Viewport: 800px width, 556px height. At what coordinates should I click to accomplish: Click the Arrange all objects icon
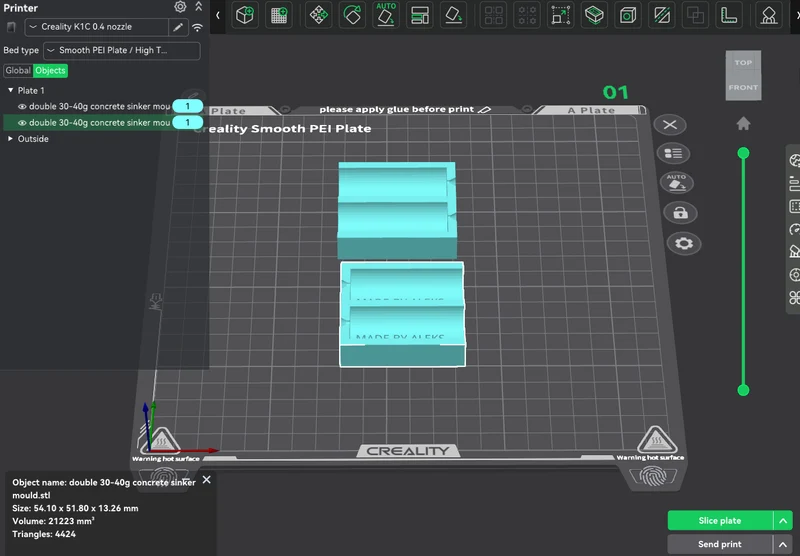coord(419,15)
